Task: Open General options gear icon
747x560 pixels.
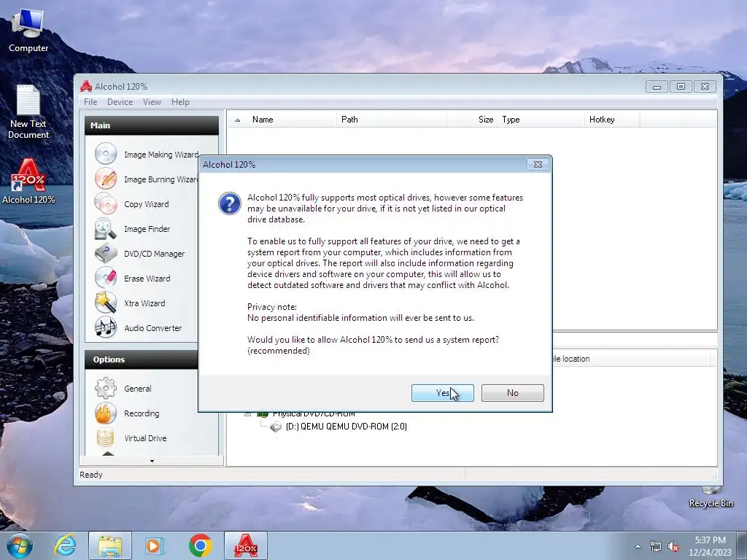Action: 106,388
